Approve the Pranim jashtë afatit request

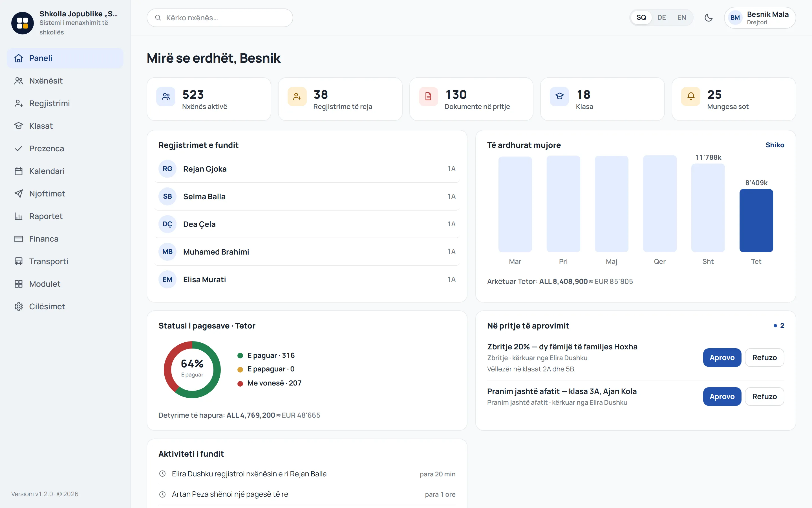tap(722, 397)
